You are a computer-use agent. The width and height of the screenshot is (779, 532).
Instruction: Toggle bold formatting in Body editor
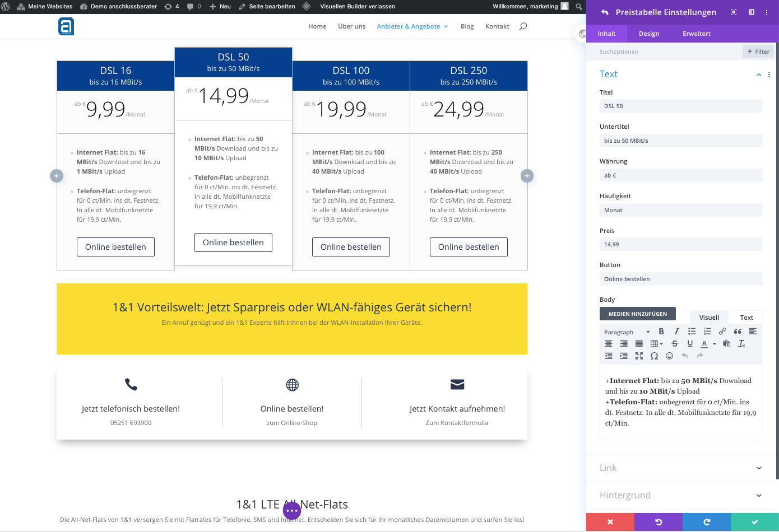(661, 332)
